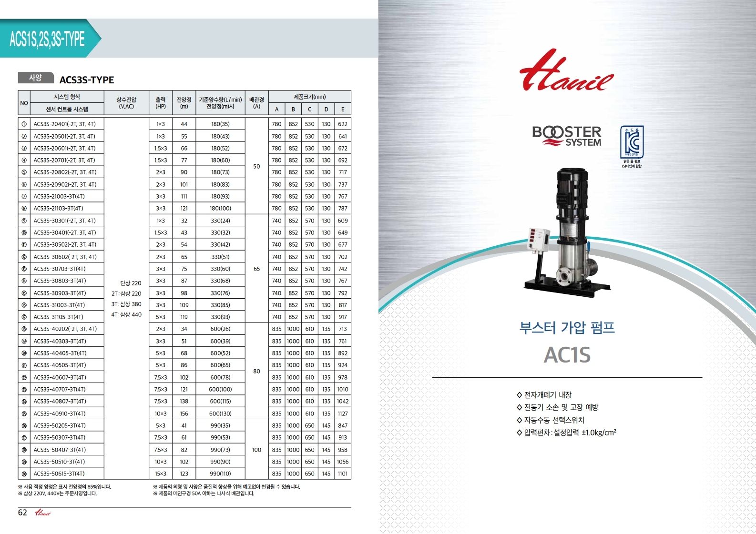
Task: Click row ACS3S-40910-3T(4T)
Action: pyautogui.click(x=184, y=413)
